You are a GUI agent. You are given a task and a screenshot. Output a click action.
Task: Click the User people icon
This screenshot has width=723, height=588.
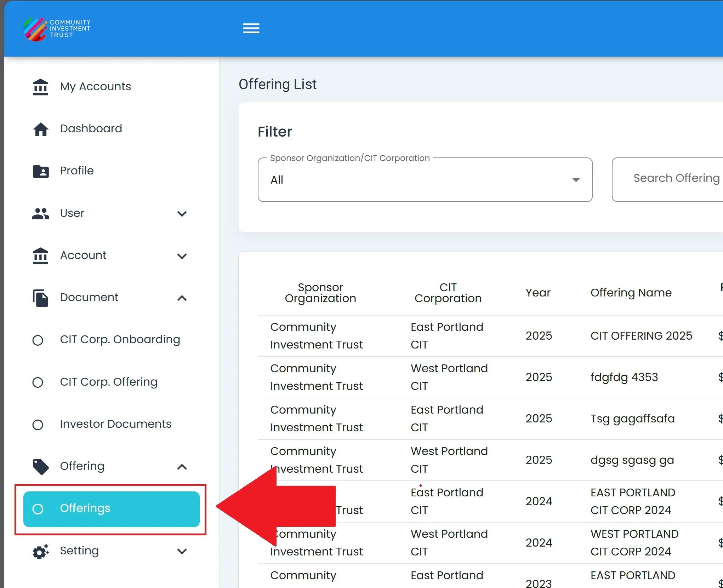pos(40,213)
